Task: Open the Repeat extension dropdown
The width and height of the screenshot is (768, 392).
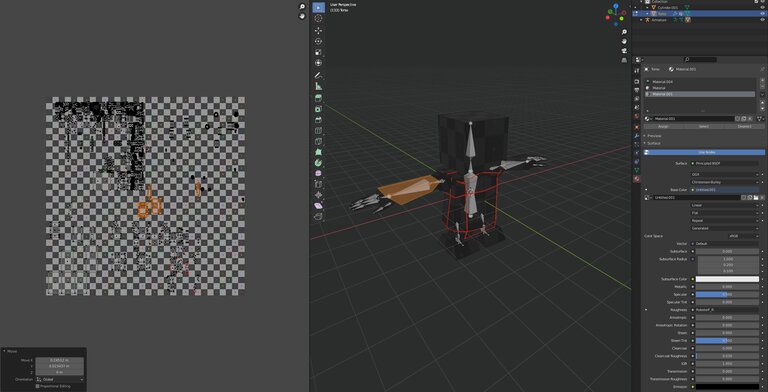Action: pyautogui.click(x=725, y=220)
